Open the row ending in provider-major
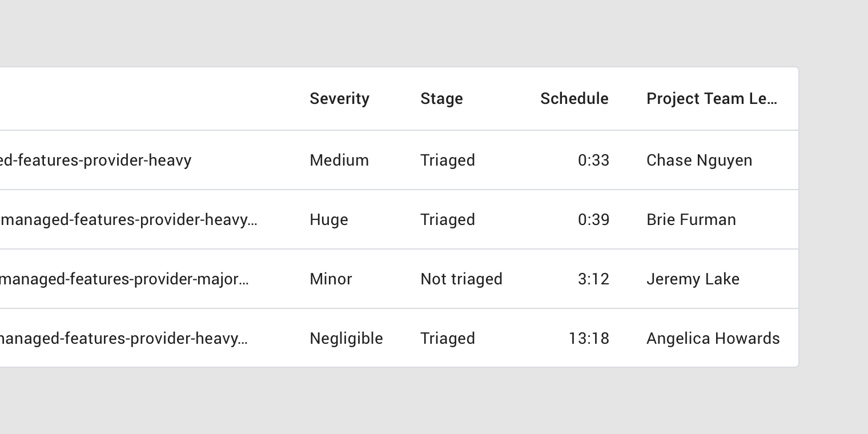 click(399, 279)
